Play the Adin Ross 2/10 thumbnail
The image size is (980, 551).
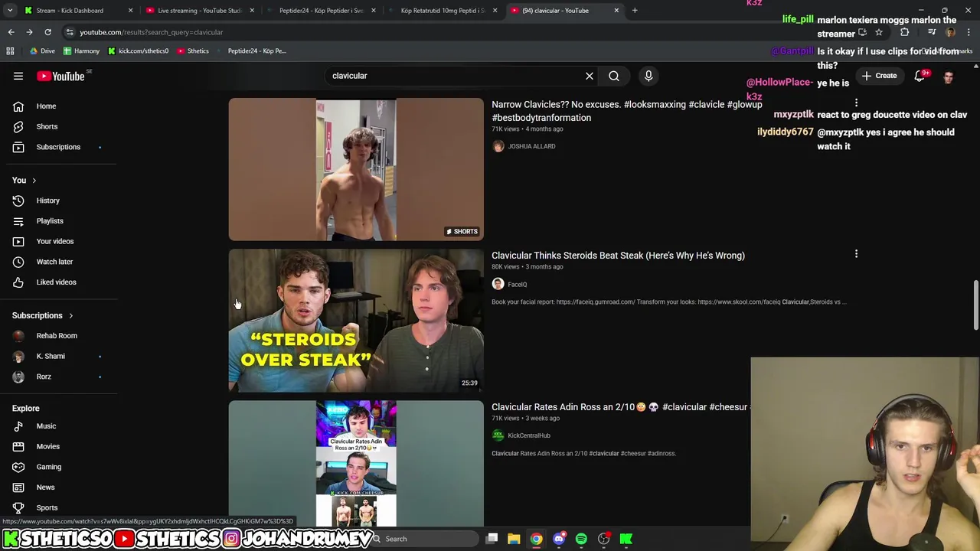(356, 463)
